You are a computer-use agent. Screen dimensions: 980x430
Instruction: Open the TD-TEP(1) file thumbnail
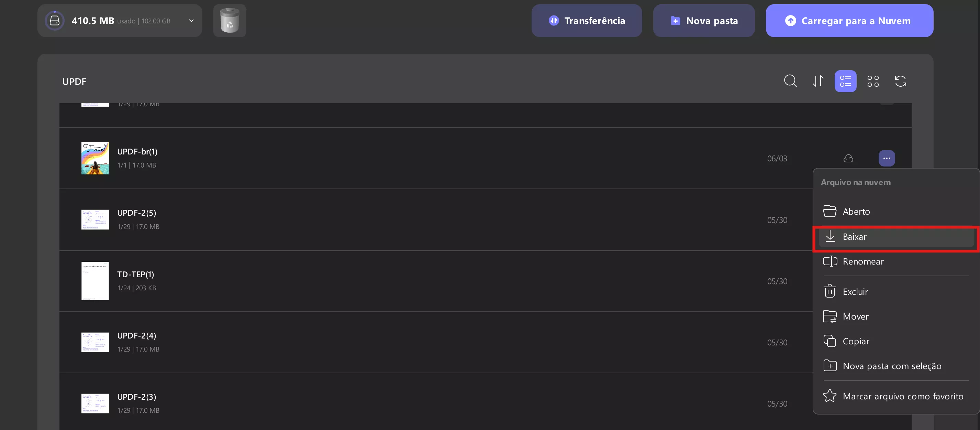pos(95,281)
